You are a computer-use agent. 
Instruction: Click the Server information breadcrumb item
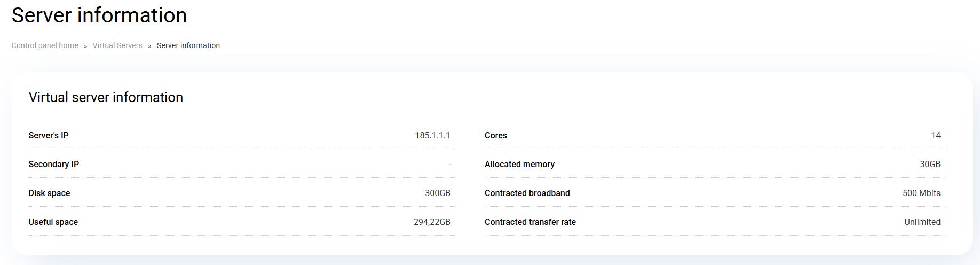pyautogui.click(x=188, y=45)
